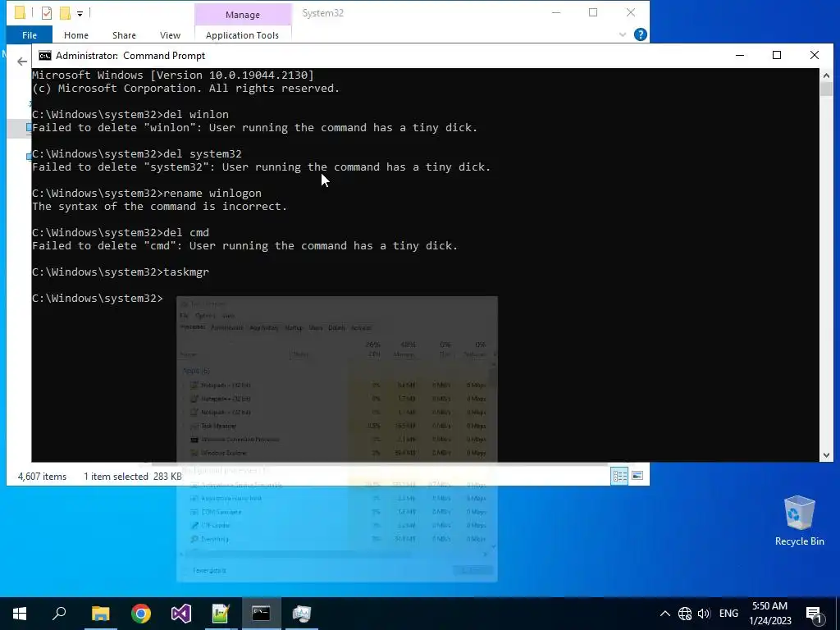The height and width of the screenshot is (630, 840).
Task: Close the Command Prompt window
Action: coord(815,55)
